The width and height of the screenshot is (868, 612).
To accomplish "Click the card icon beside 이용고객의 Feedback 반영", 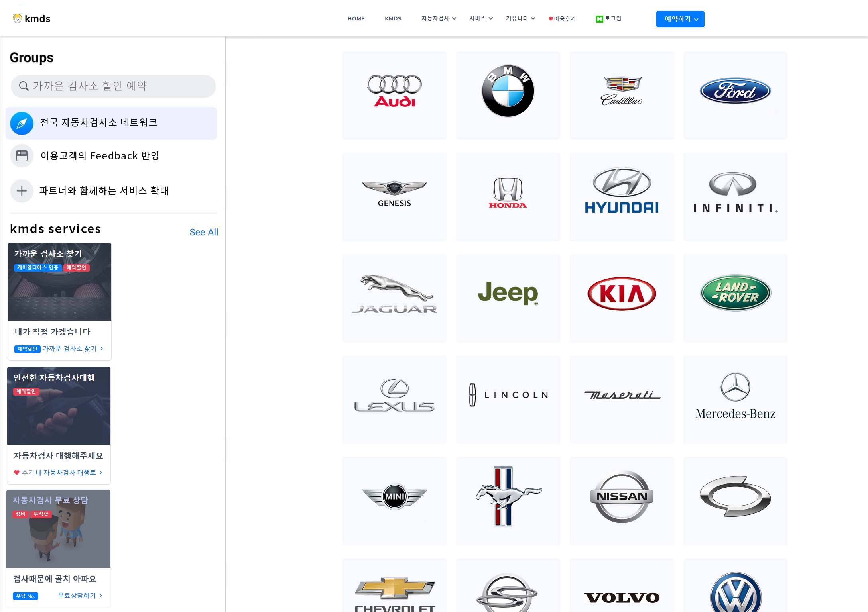I will 22,155.
